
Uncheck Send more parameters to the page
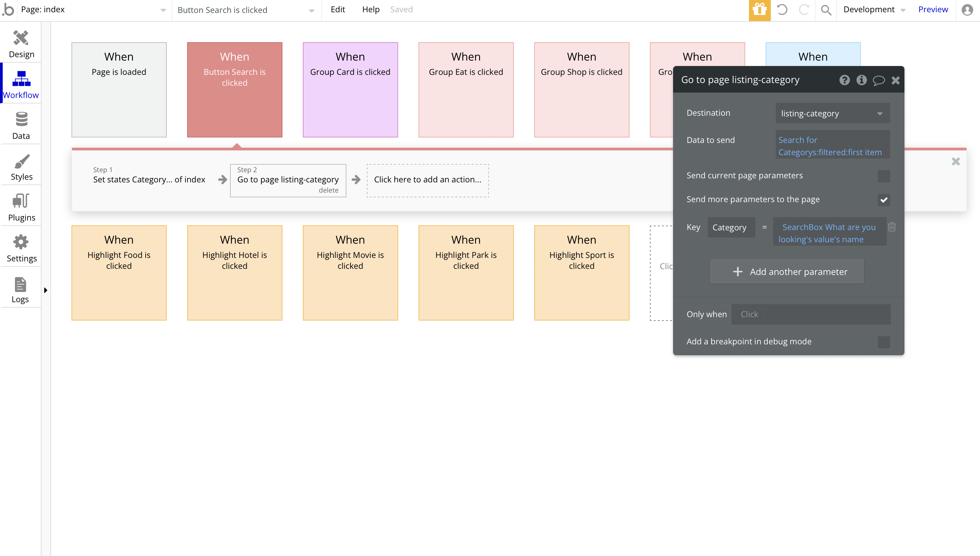[x=883, y=200]
